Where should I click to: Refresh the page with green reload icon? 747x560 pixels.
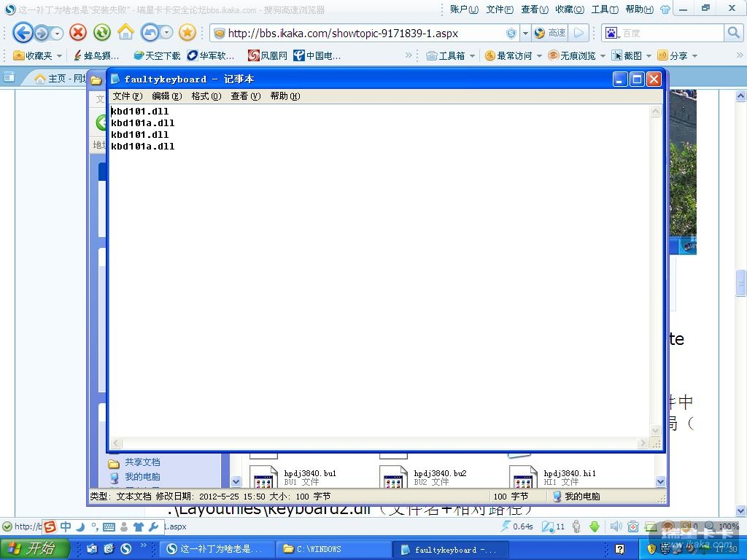point(101,33)
